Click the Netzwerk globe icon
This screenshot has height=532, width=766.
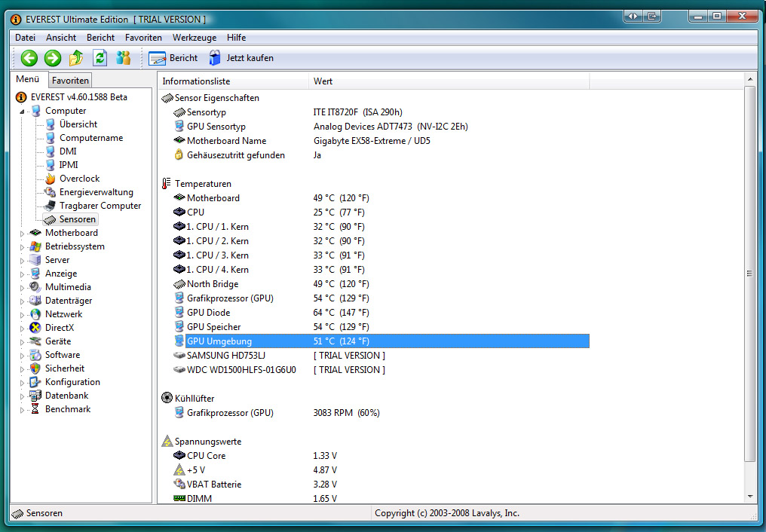pyautogui.click(x=35, y=314)
